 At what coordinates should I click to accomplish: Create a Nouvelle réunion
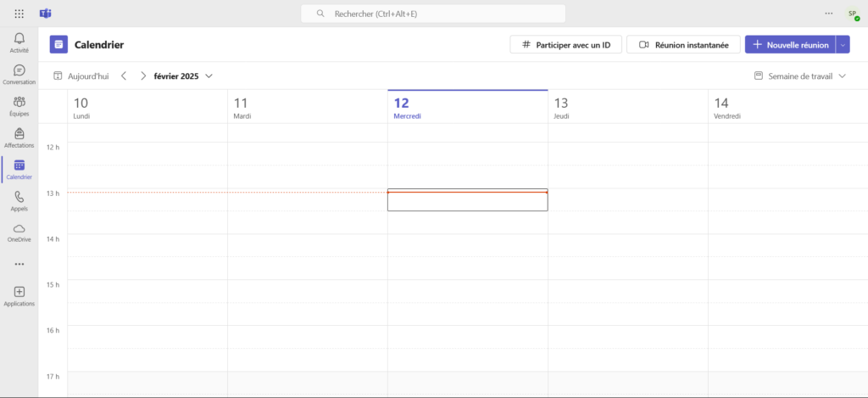coord(790,45)
